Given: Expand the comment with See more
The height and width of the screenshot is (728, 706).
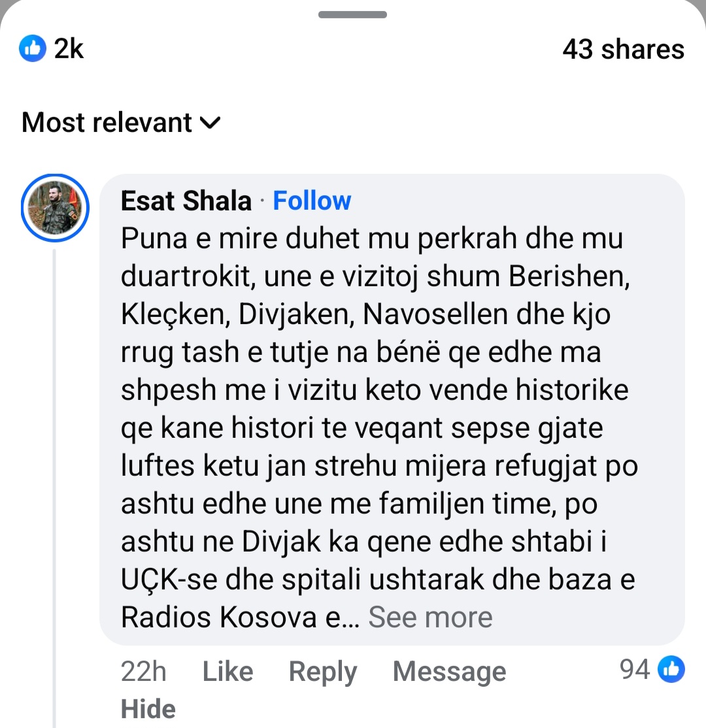Looking at the screenshot, I should point(430,617).
